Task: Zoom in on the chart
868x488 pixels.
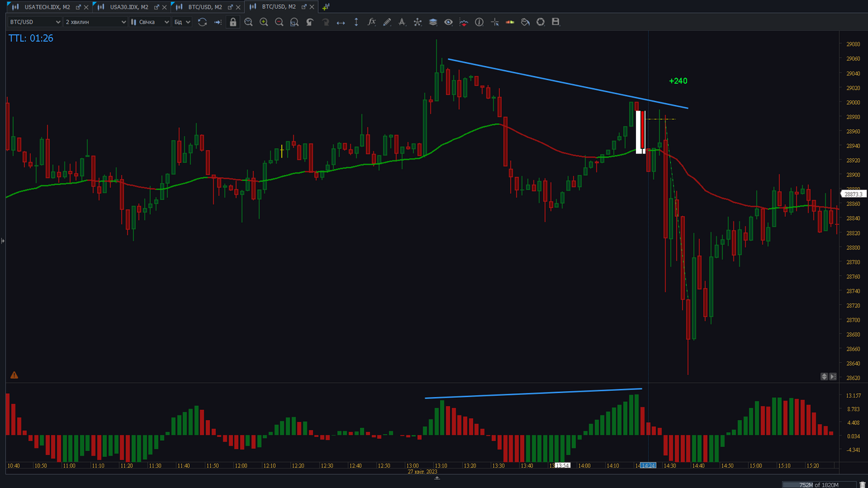Action: (x=264, y=22)
